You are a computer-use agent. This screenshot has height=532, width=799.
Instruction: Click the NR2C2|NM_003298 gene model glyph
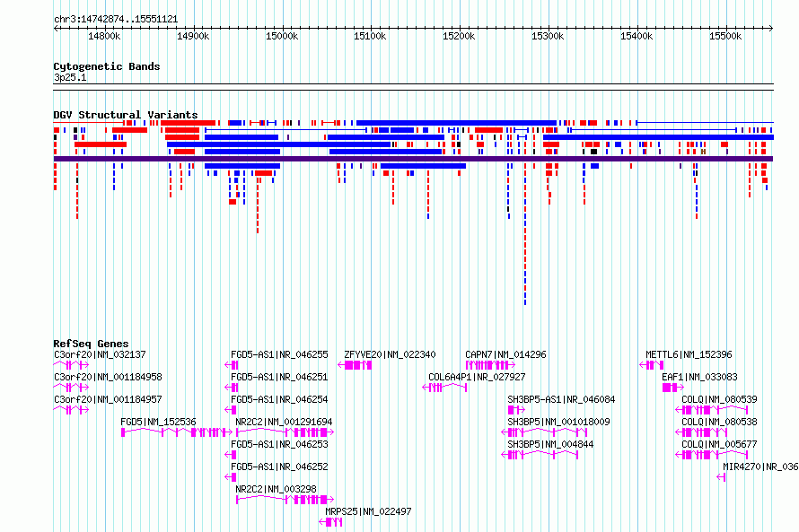285,500
